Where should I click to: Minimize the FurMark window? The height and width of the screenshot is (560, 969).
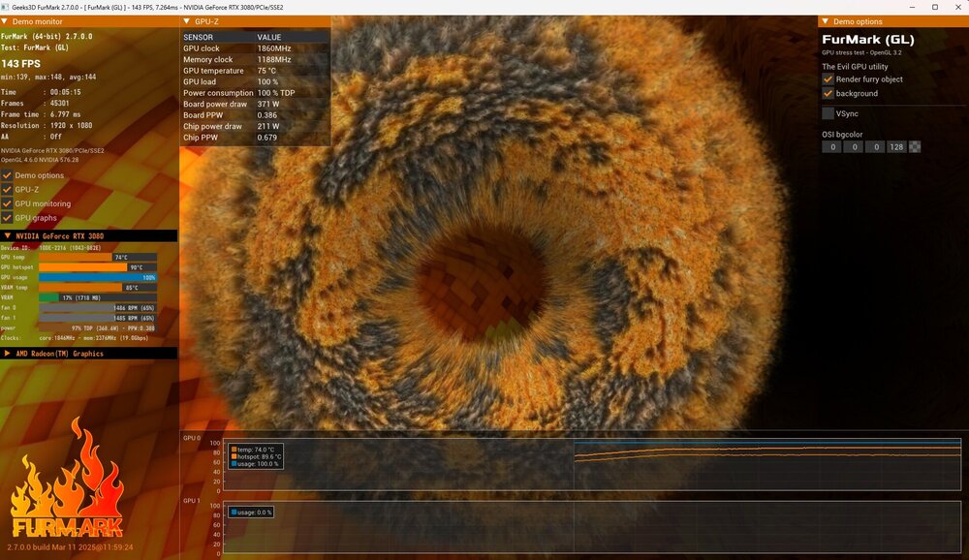coord(912,8)
